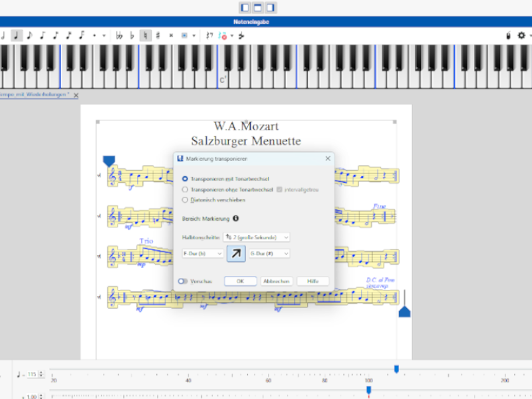Select the eighth note duration
This screenshot has height=399, width=532.
(29, 35)
